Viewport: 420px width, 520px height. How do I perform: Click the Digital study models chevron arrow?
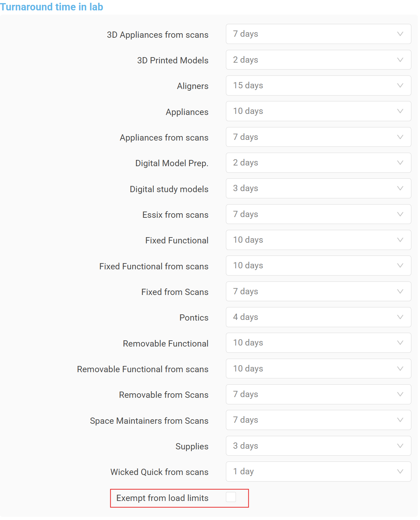coord(400,188)
